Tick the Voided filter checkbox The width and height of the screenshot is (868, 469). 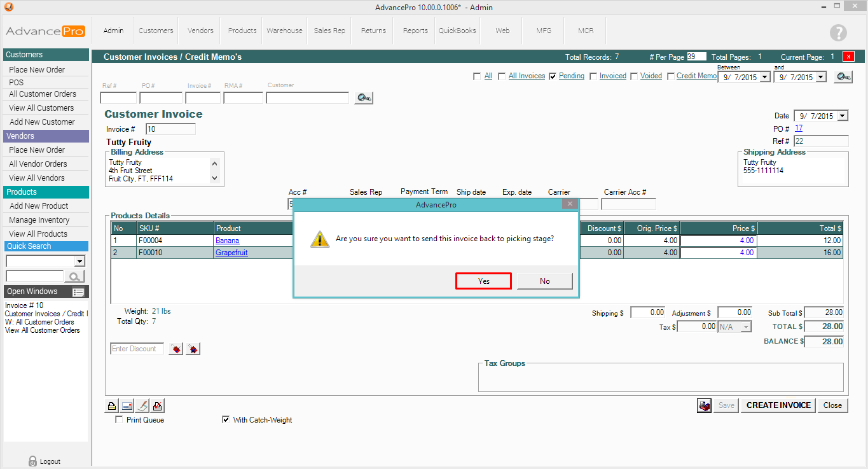point(634,76)
